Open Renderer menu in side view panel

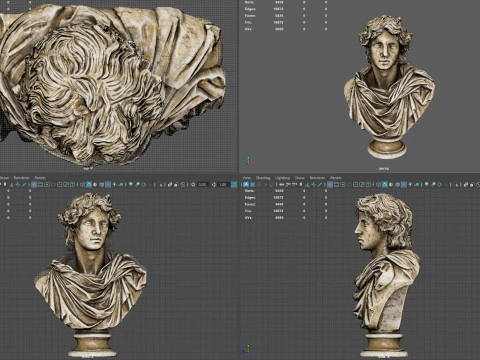[x=317, y=178]
